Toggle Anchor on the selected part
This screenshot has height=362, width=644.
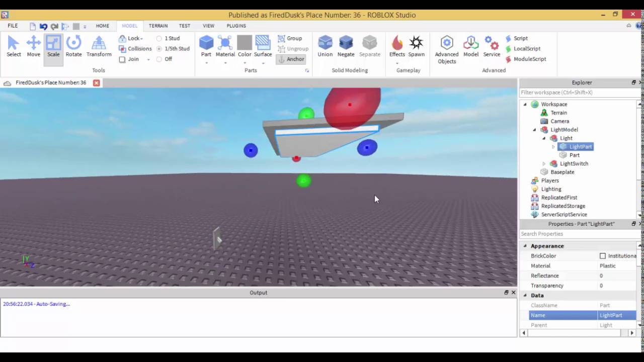point(291,59)
